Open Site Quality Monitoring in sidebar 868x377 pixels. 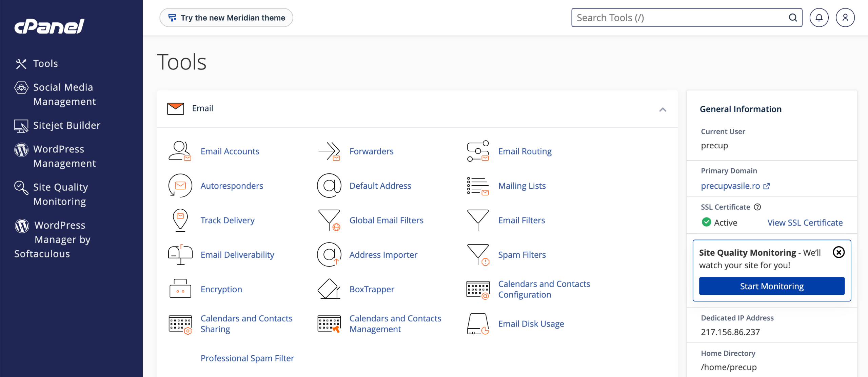point(52,194)
